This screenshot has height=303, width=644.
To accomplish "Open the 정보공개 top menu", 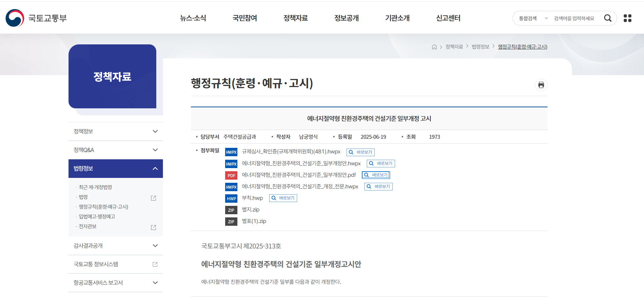I will (x=346, y=18).
